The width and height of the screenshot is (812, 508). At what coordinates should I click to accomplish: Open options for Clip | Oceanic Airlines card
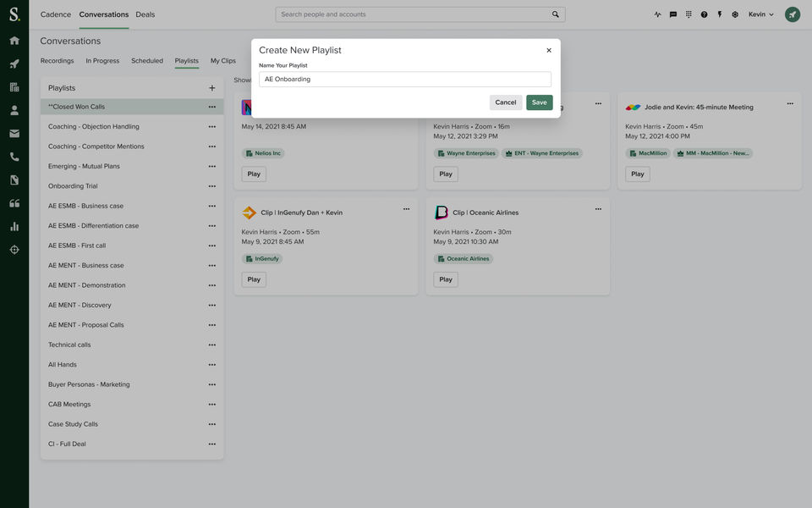598,208
